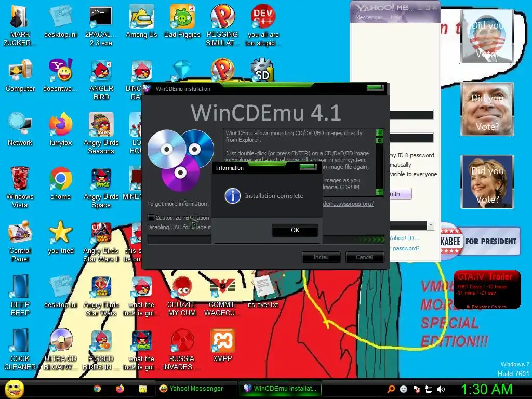
Task: Click the WinCDEmu description scrollbar up arrow
Action: click(x=379, y=132)
